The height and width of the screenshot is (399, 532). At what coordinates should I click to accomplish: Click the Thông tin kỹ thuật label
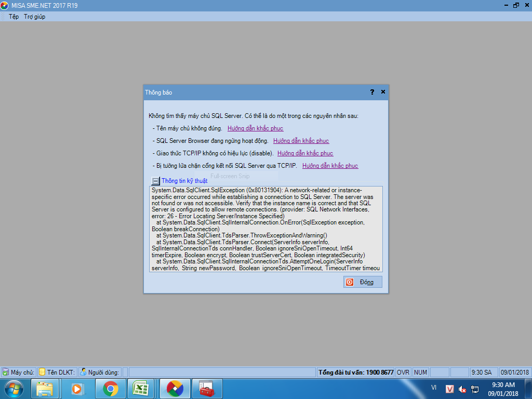(x=184, y=181)
